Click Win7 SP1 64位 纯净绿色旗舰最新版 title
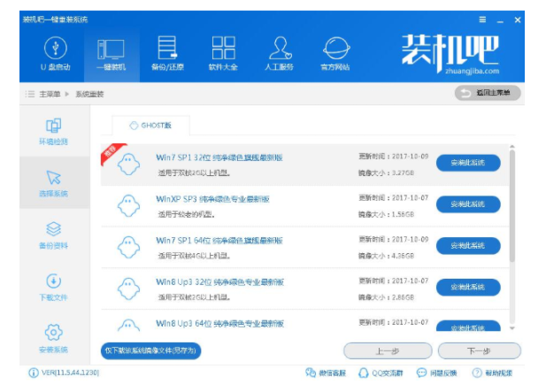The width and height of the screenshot is (546, 392). [219, 241]
